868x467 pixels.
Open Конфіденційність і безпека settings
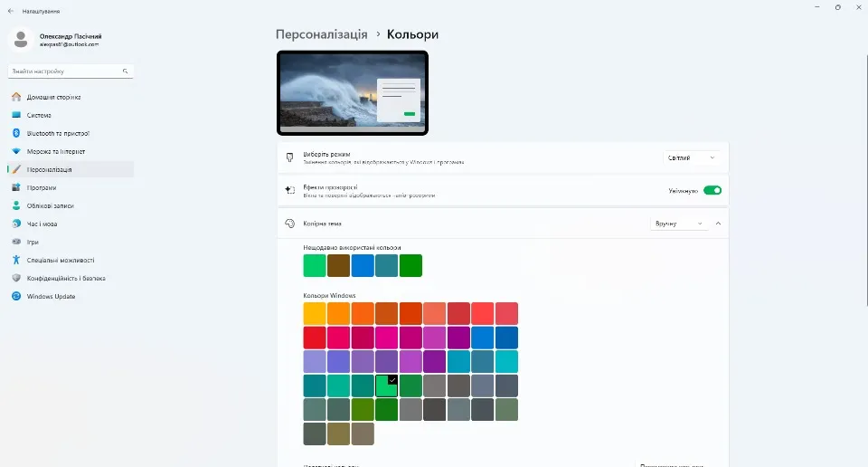65,278
